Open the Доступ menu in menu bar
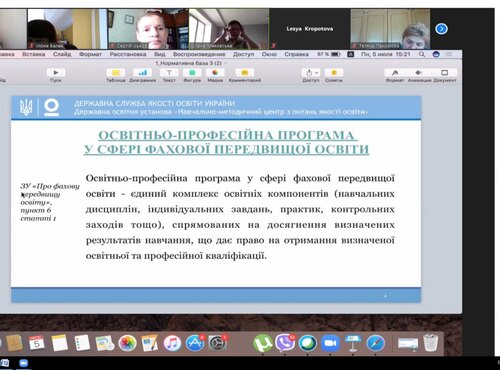The image size is (500, 370). point(243,54)
